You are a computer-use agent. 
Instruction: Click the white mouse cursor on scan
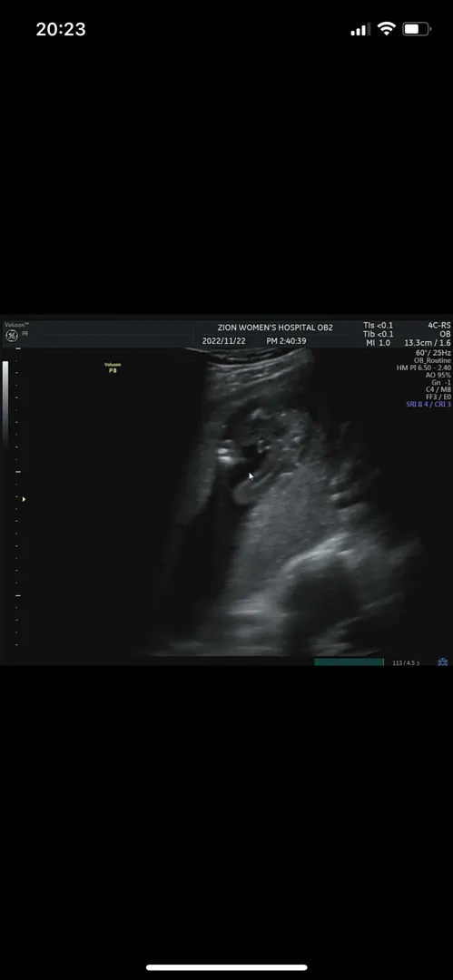tap(251, 476)
